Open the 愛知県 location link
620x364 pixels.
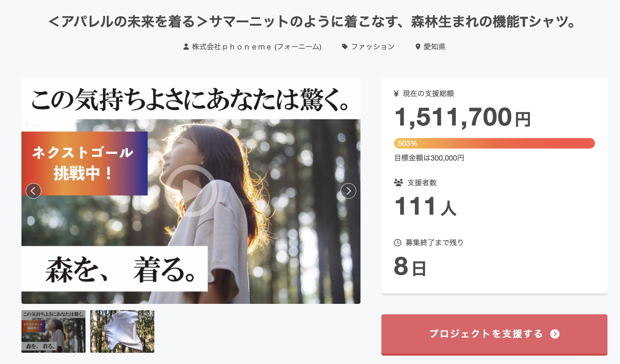click(434, 47)
